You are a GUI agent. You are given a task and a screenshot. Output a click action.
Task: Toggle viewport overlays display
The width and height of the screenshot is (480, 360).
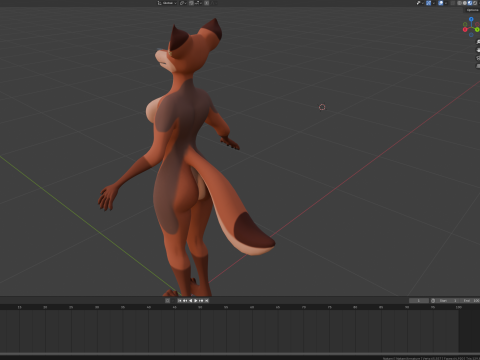[x=440, y=3]
